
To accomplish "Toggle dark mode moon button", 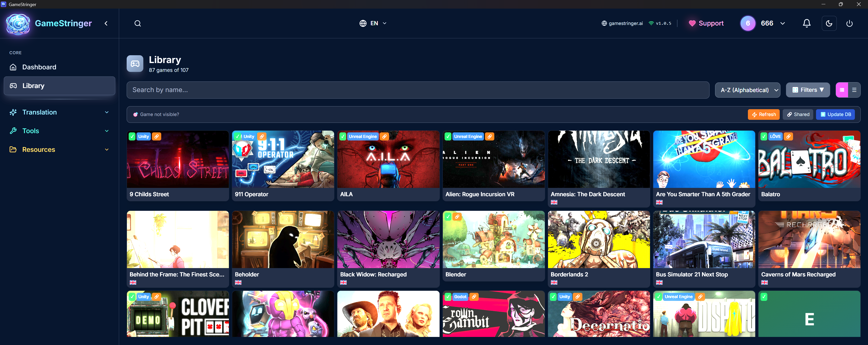I will tap(829, 23).
